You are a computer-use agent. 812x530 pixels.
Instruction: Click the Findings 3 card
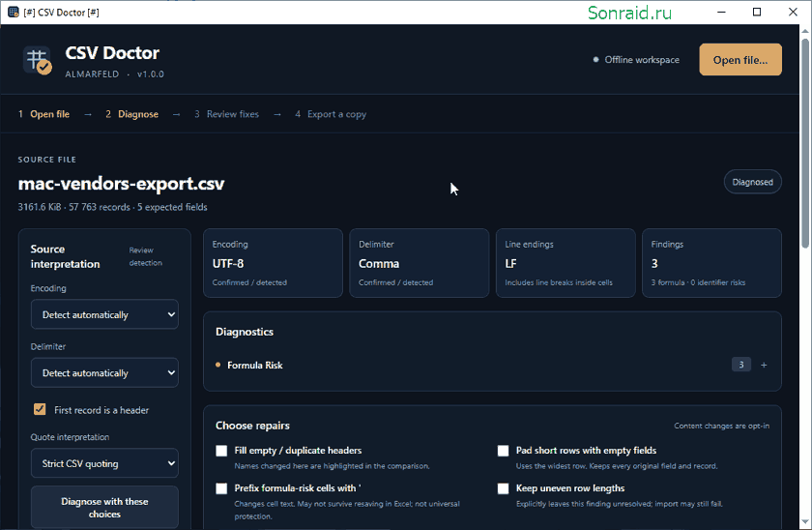coord(711,263)
